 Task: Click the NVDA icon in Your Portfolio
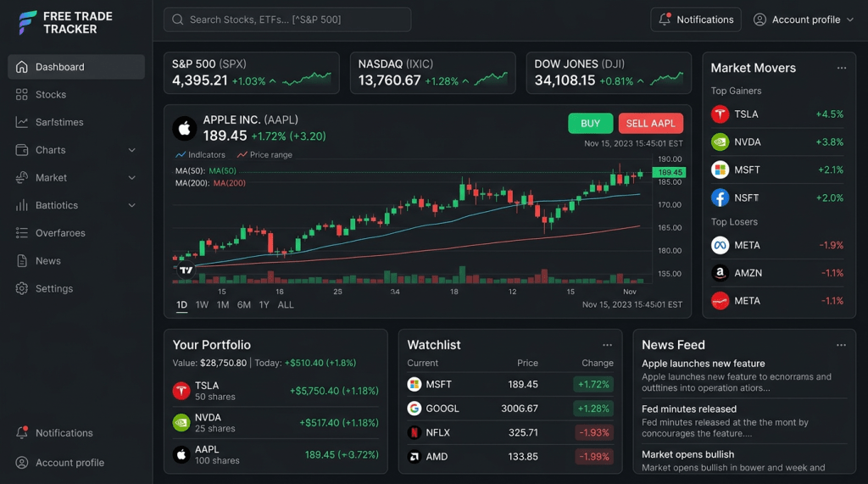click(181, 423)
